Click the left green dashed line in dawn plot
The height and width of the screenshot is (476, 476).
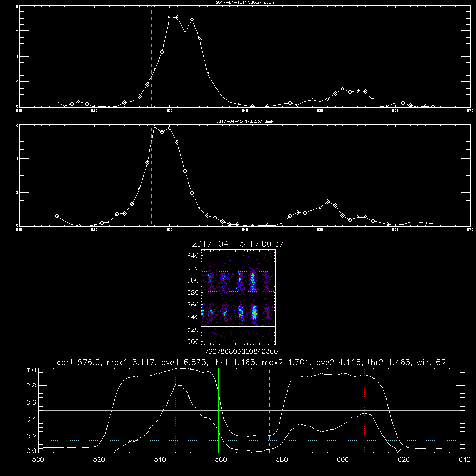point(151,57)
